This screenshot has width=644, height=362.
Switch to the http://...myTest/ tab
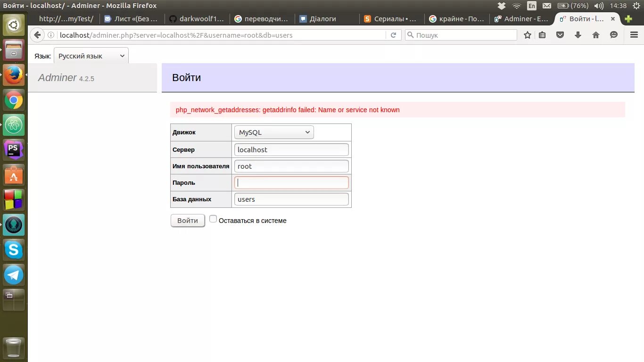coord(66,19)
